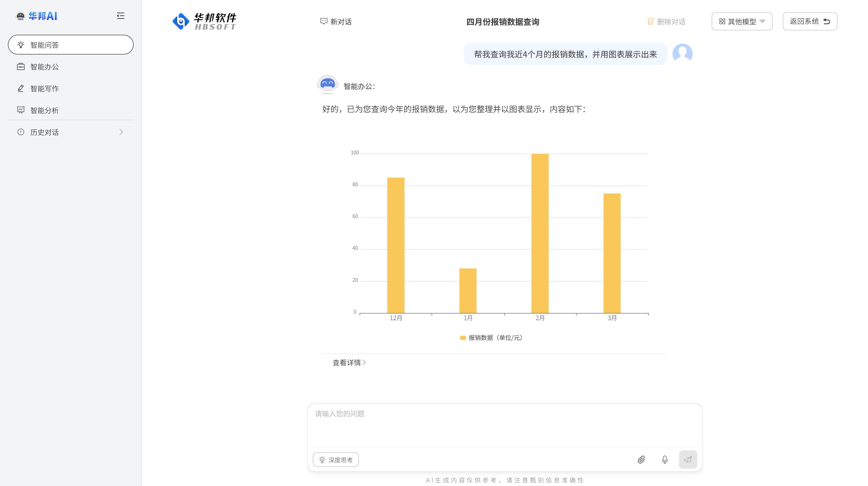Screen dimensions: 868x486
Task: Click the 2月 bar in the chart
Action: coord(540,233)
